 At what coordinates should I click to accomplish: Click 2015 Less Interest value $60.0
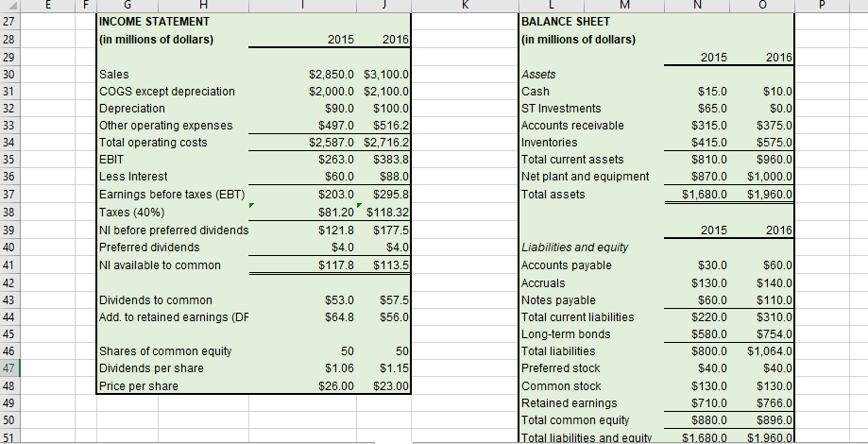pos(338,177)
